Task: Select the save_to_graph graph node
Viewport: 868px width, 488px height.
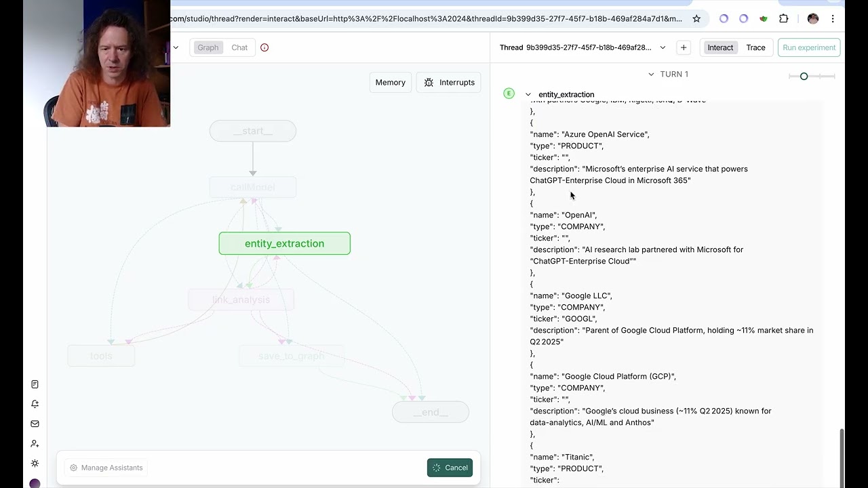Action: point(291,356)
